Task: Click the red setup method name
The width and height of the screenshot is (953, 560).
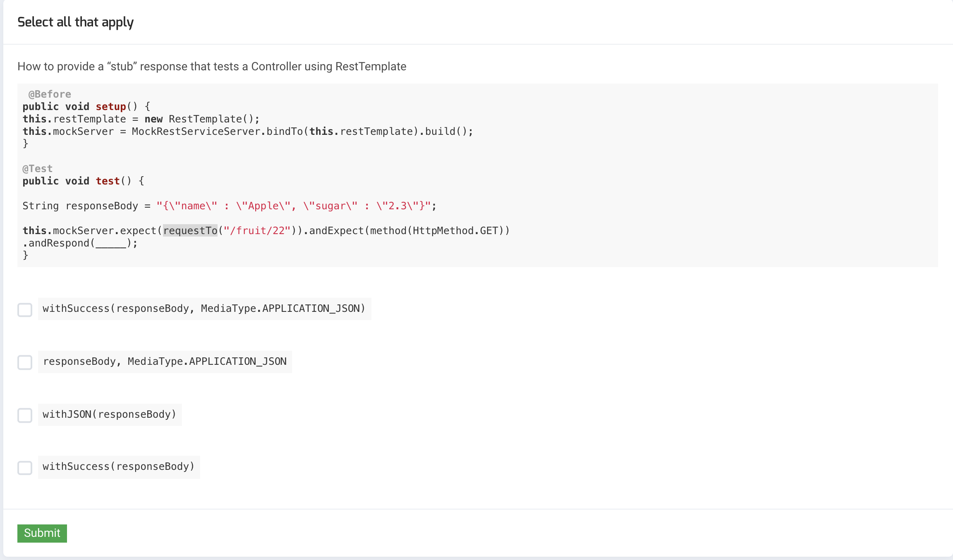Action: pos(111,107)
